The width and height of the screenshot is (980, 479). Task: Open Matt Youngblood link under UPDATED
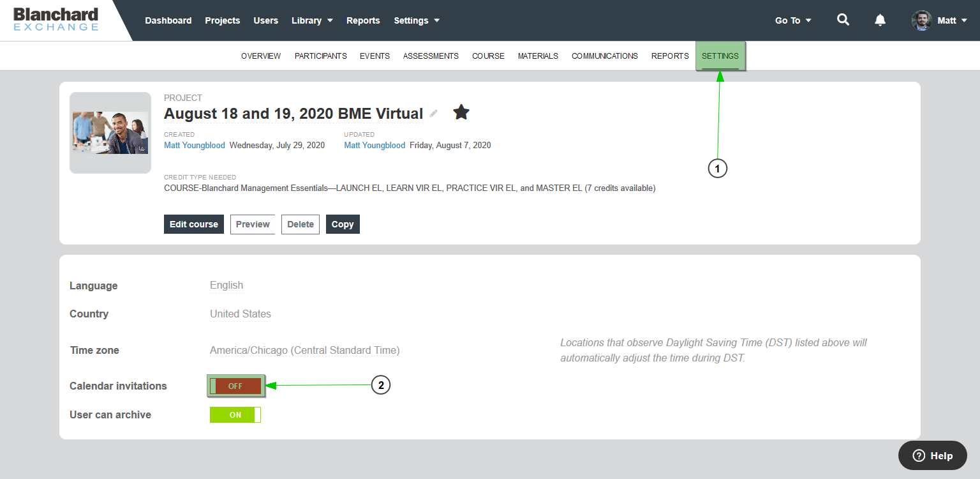[x=375, y=145]
